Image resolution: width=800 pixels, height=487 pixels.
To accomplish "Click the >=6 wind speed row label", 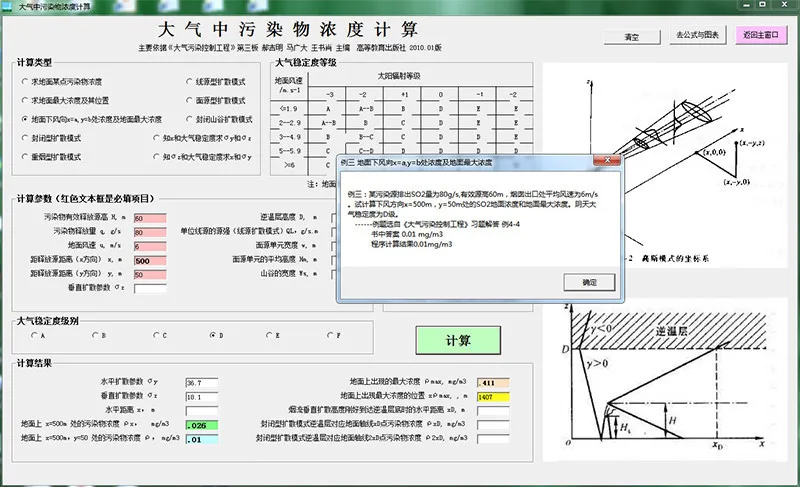I will click(x=289, y=165).
